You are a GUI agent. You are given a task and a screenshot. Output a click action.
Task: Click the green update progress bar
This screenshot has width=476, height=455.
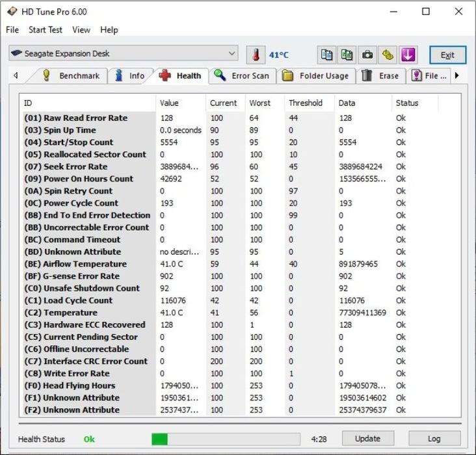click(x=226, y=439)
